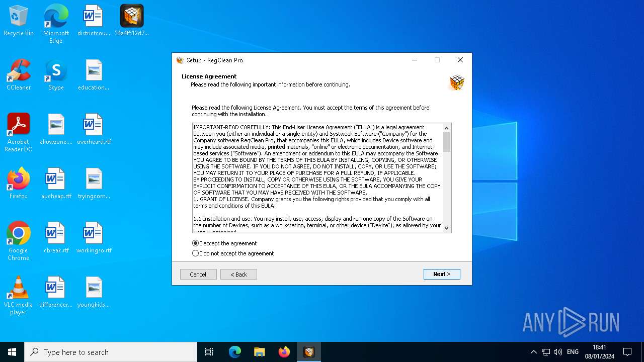
Task: Open the Recycle Bin desktop icon
Action: (x=19, y=21)
